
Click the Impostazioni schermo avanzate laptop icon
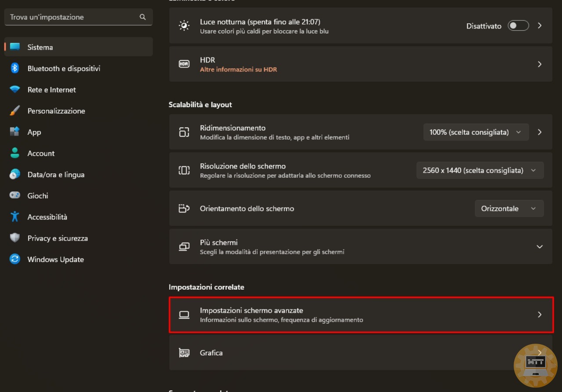(x=184, y=315)
